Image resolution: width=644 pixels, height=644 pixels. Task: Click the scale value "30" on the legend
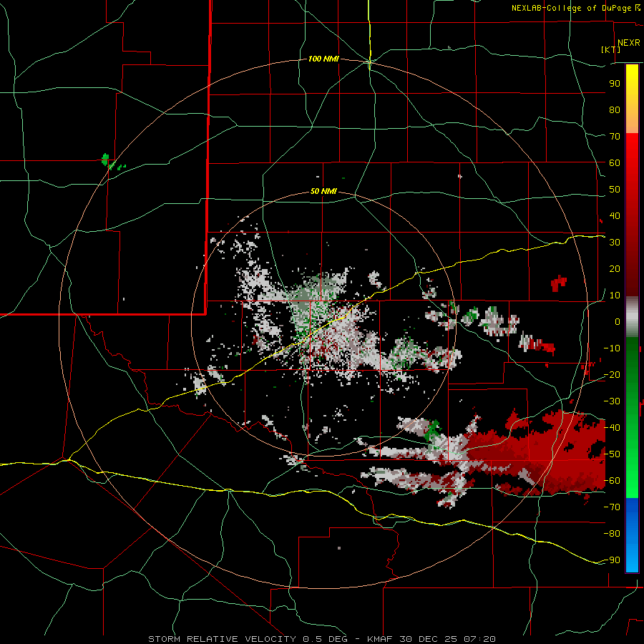click(615, 243)
